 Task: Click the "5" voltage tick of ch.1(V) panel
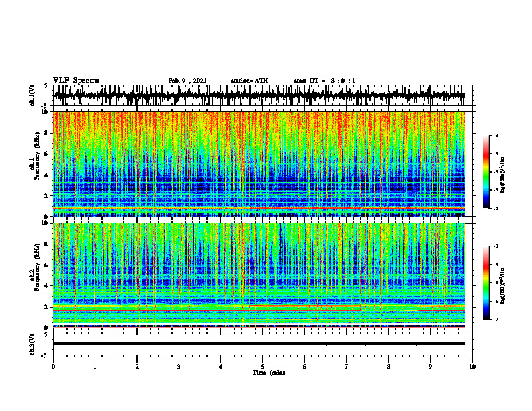click(x=46, y=85)
